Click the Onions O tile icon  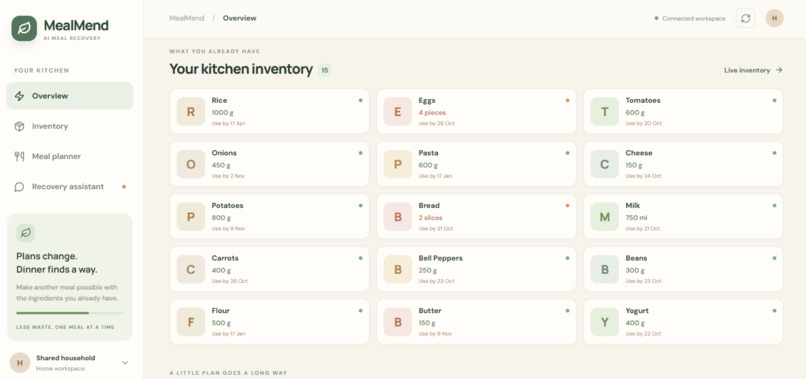click(191, 164)
